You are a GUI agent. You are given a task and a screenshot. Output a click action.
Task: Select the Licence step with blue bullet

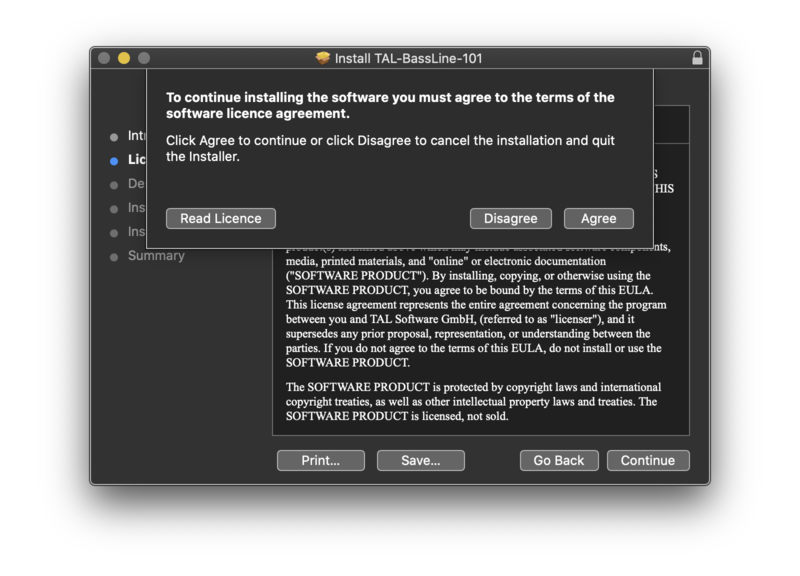[136, 160]
